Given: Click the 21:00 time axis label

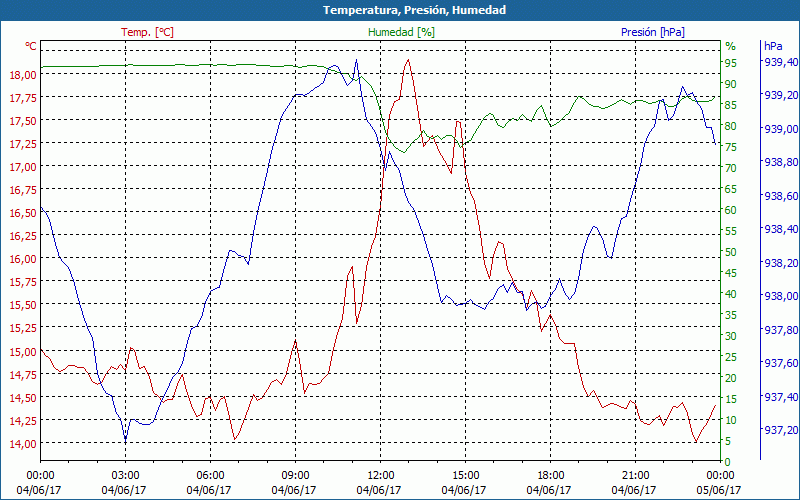Looking at the screenshot, I should 636,476.
